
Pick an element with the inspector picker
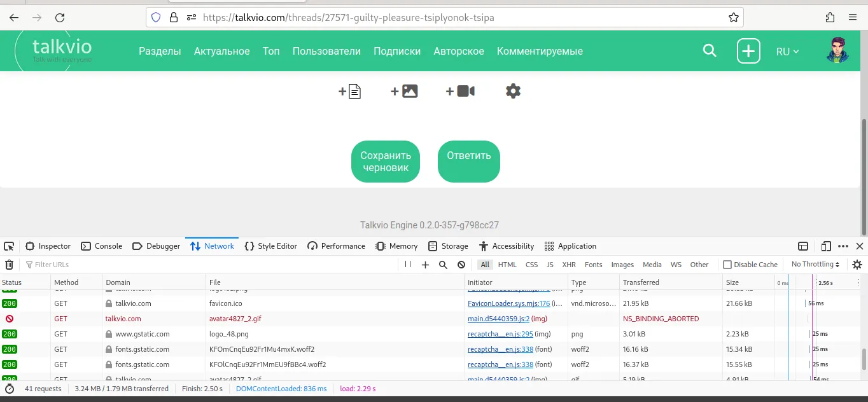[9, 246]
